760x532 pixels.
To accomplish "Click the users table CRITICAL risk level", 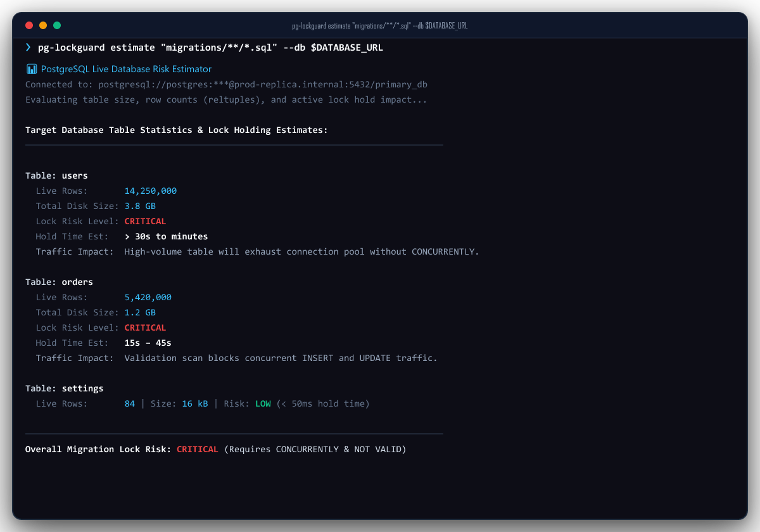I will tap(145, 221).
